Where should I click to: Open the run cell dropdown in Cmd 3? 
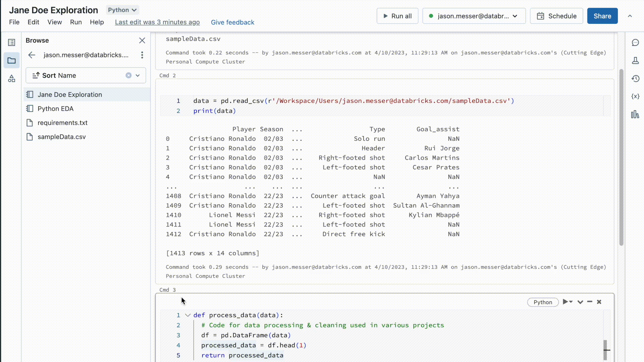point(571,302)
